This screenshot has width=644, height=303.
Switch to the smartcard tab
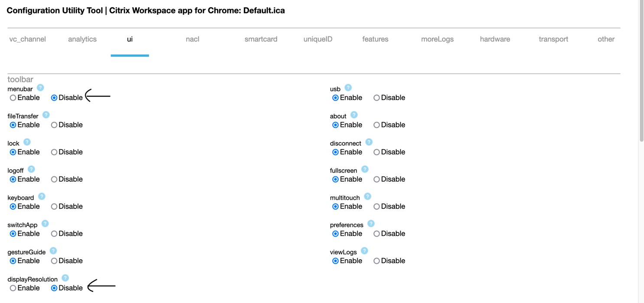point(261,39)
